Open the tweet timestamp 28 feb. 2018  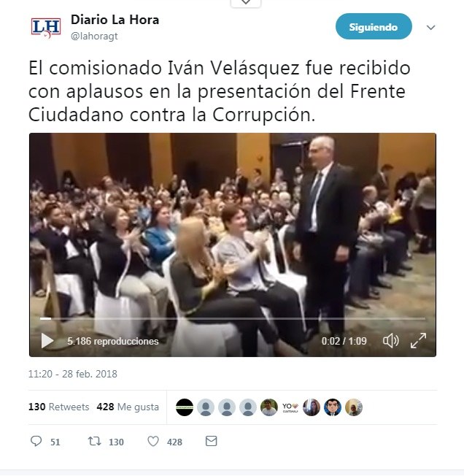pos(73,374)
